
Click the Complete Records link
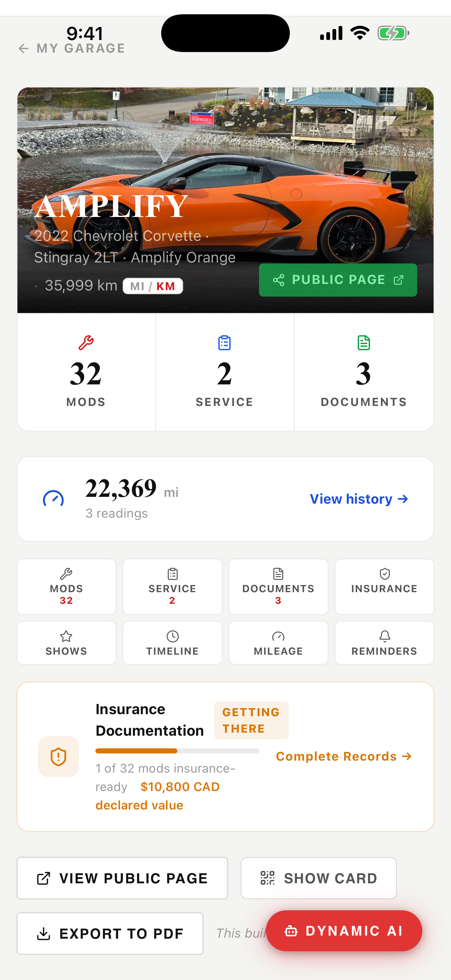coord(344,756)
